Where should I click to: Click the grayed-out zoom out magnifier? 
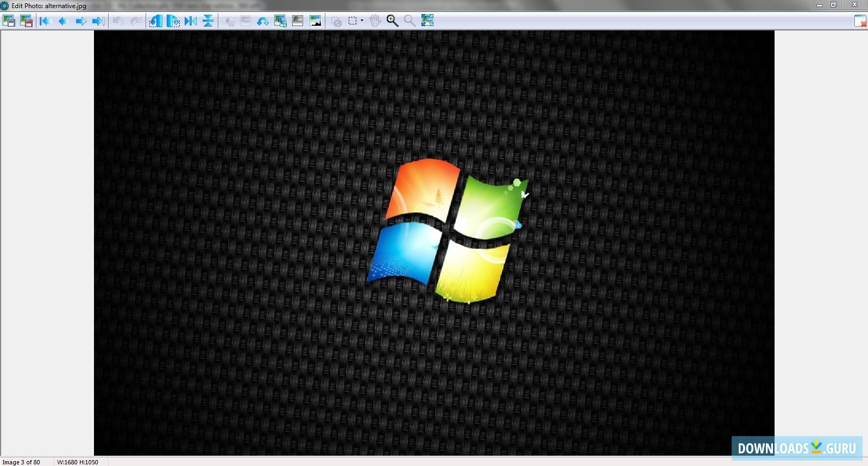point(410,21)
